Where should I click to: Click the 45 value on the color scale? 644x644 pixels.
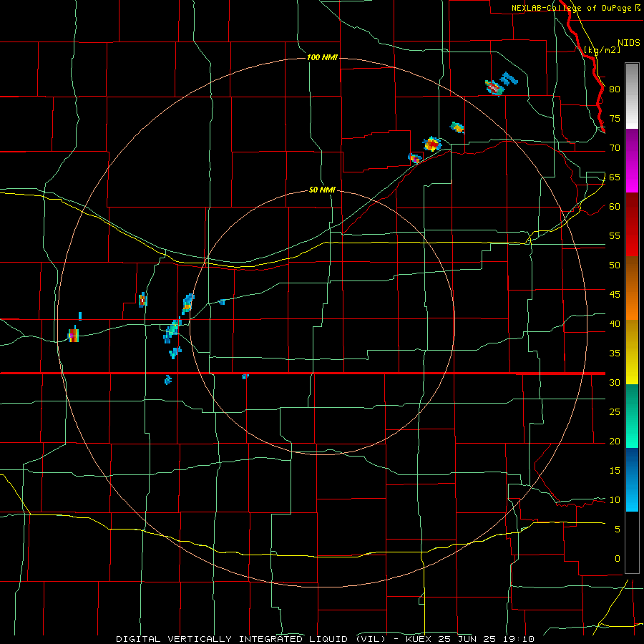pos(615,295)
